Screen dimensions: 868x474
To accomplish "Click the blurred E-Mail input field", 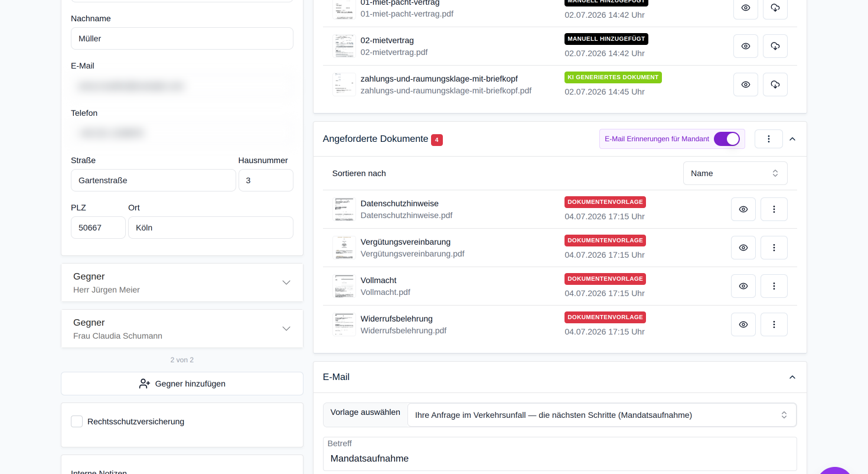I will (x=182, y=86).
